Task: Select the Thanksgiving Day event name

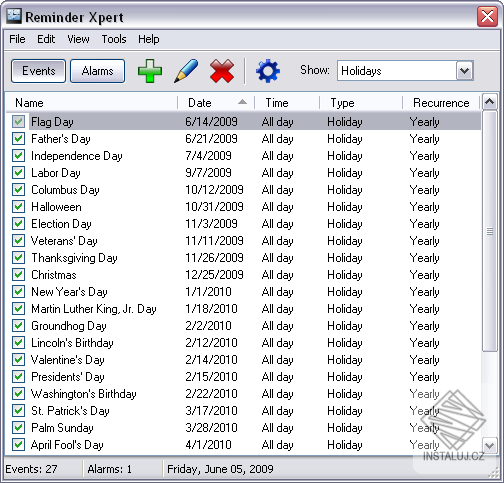Action: [x=74, y=258]
